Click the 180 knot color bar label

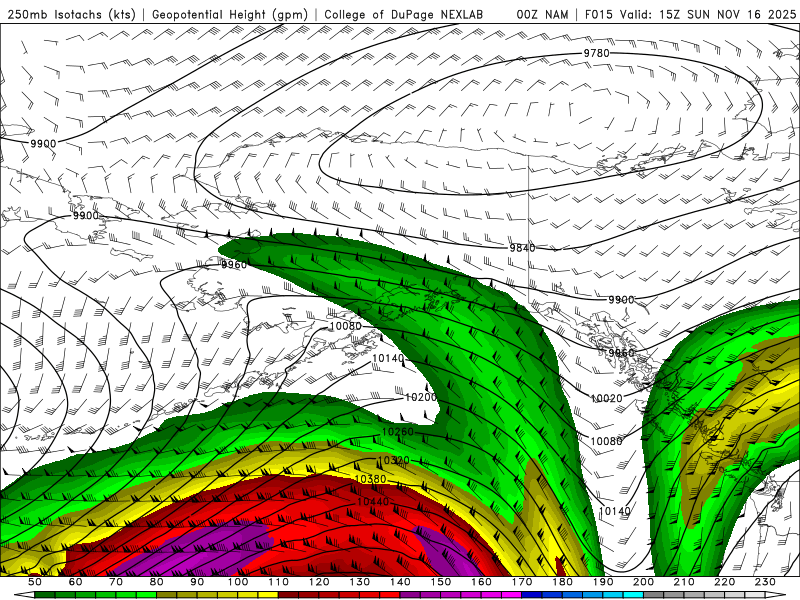click(562, 582)
